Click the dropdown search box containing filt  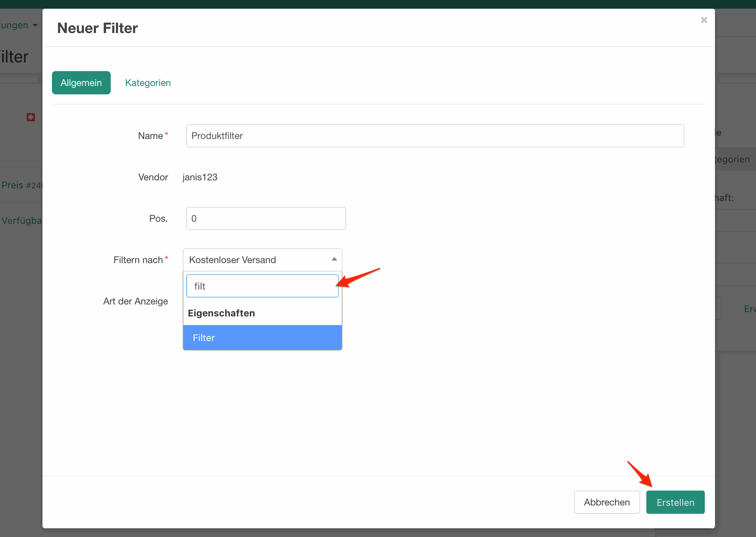point(262,286)
